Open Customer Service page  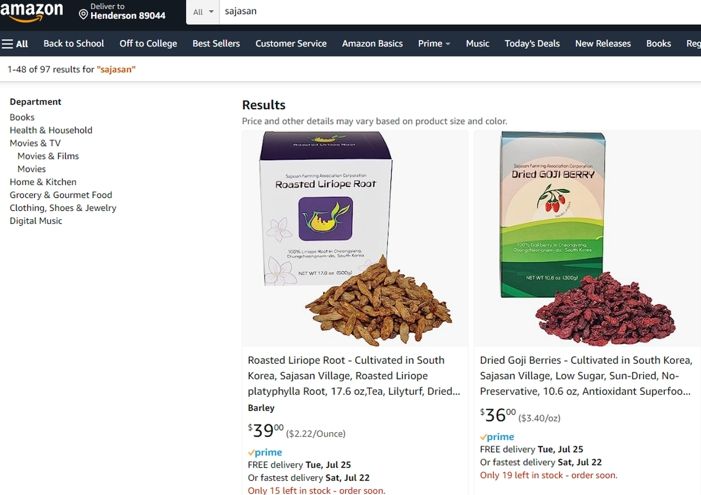pos(291,44)
